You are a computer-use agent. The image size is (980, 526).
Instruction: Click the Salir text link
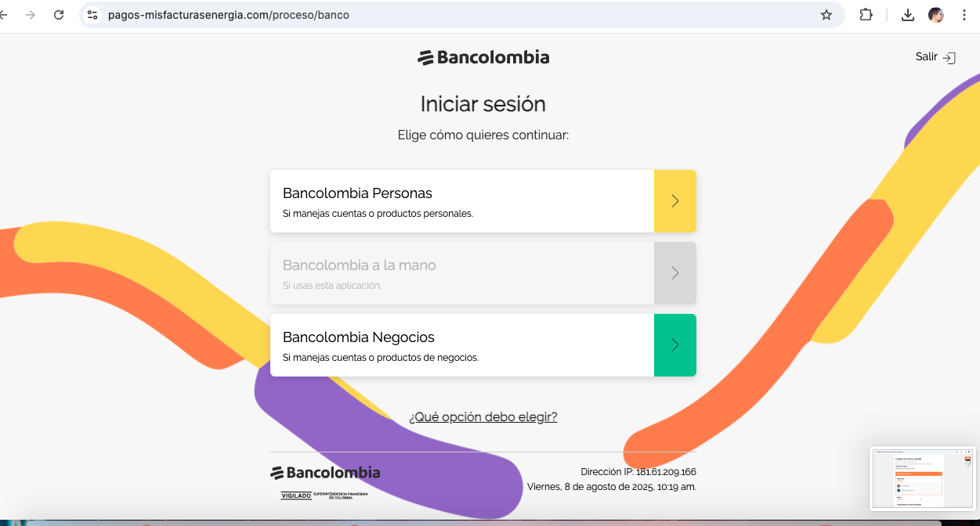tap(926, 56)
